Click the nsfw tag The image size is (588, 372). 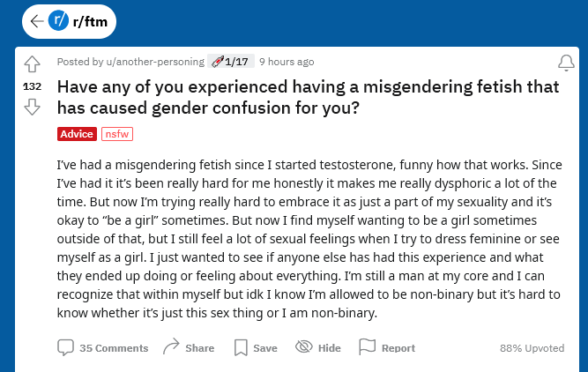click(117, 134)
